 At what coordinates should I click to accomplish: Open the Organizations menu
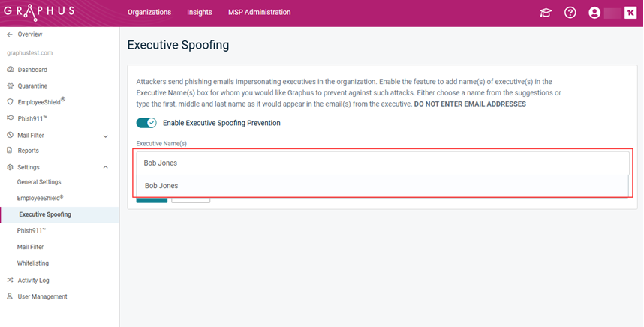tap(149, 12)
